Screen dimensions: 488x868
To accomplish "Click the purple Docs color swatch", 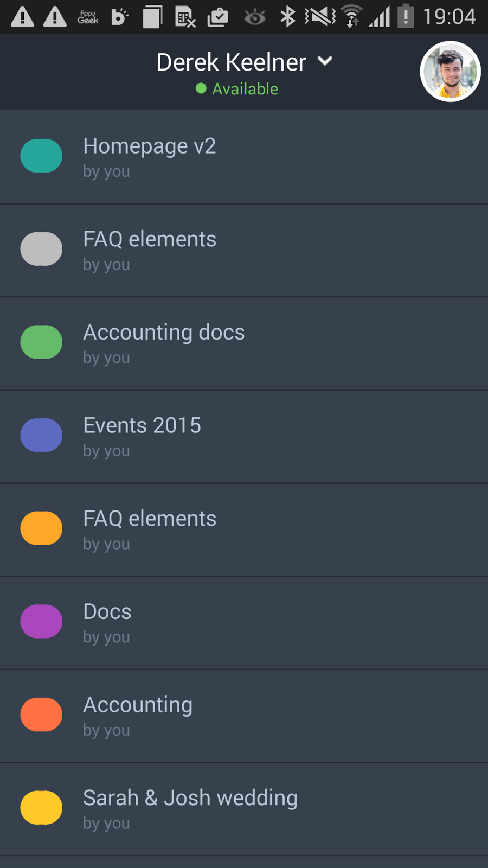I will coord(41,621).
